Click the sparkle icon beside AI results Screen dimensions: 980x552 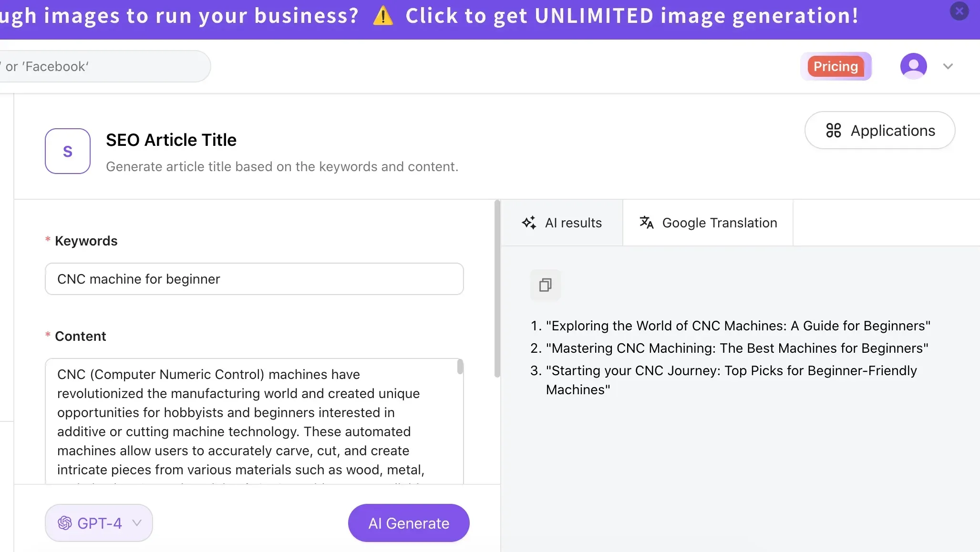click(x=529, y=223)
